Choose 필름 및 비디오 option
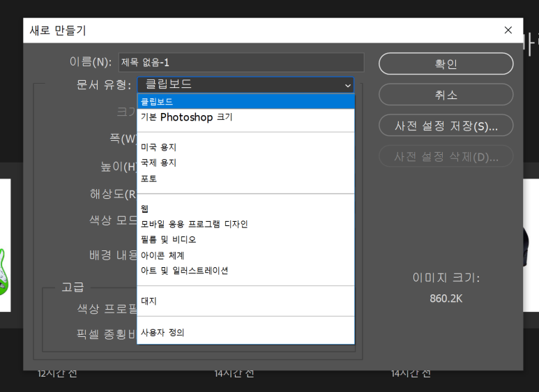 click(x=245, y=240)
